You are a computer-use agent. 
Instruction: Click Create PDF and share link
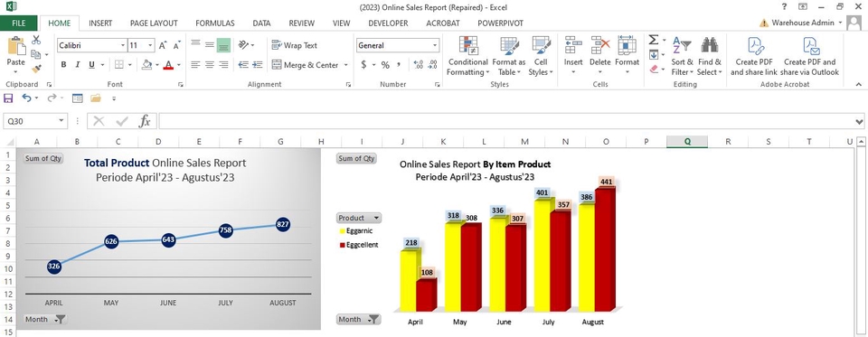754,56
